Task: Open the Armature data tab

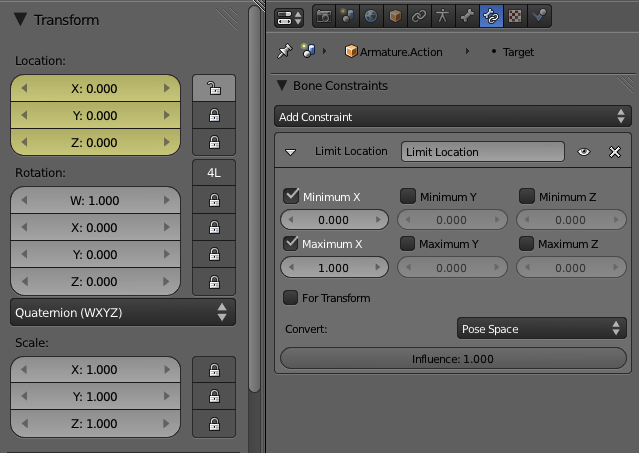Action: [443, 16]
